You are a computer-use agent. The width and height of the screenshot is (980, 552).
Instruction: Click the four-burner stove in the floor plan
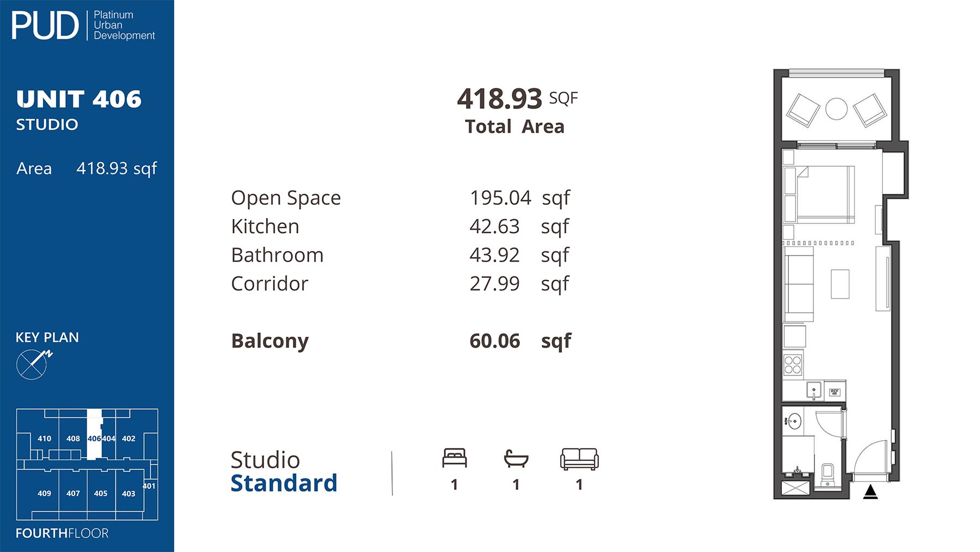(x=793, y=365)
